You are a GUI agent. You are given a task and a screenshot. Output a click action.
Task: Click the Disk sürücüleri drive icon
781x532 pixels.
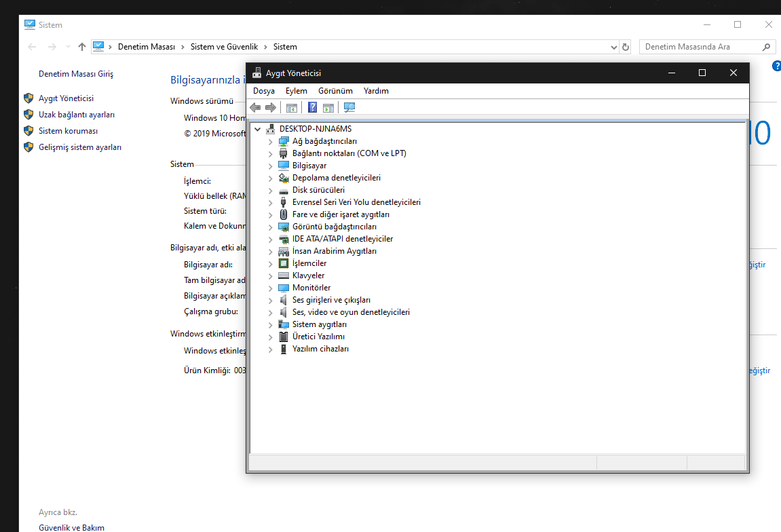(x=284, y=190)
